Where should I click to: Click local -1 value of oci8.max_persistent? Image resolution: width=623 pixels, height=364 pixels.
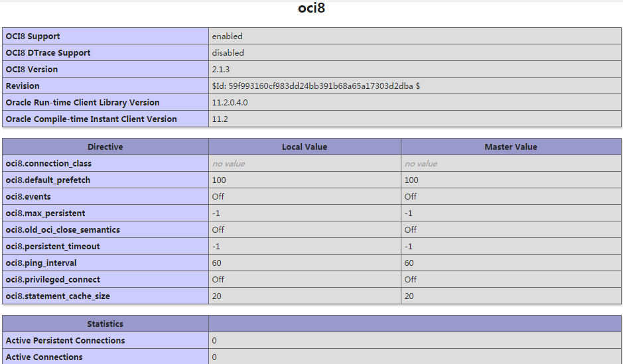pyautogui.click(x=216, y=213)
